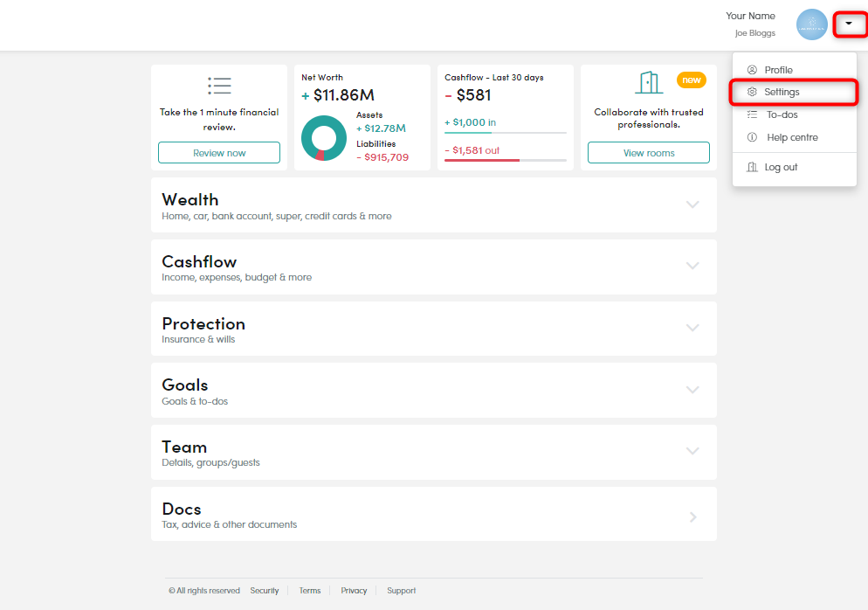Open the account dropdown arrow
The image size is (868, 610).
(x=849, y=24)
